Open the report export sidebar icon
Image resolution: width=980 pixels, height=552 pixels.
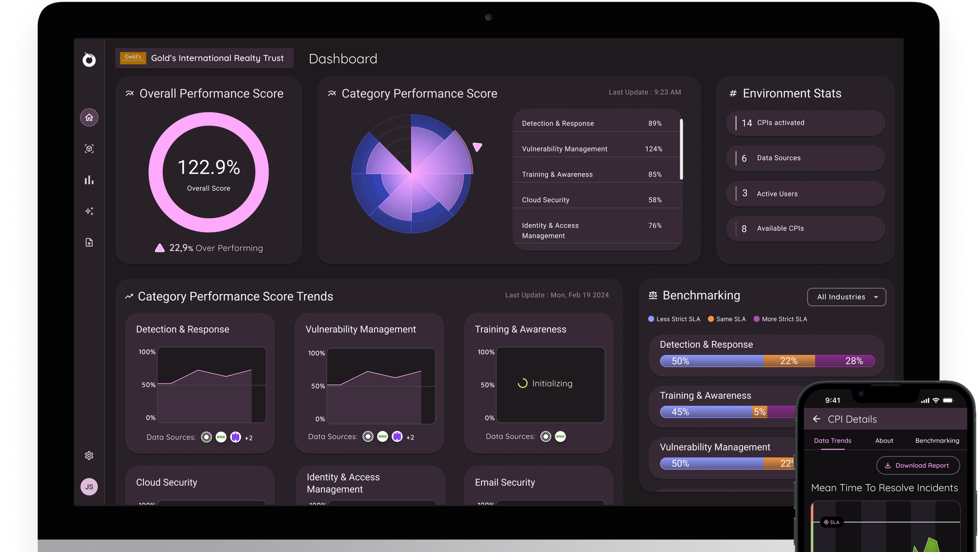tap(89, 243)
